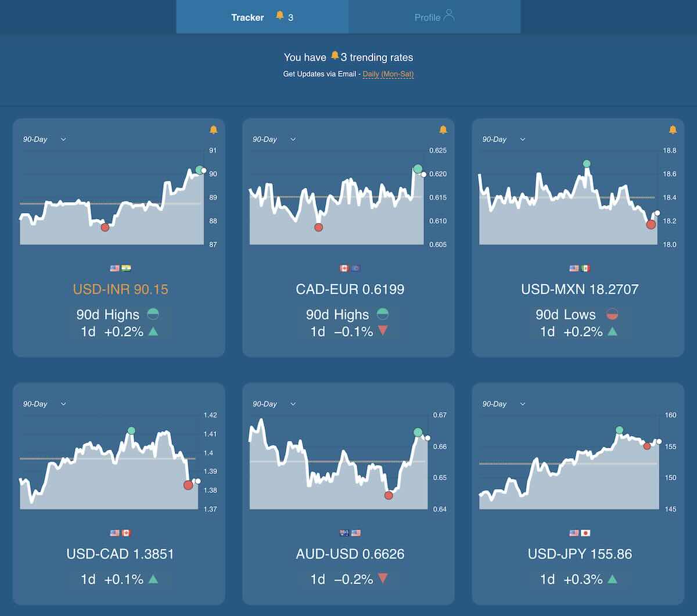
Task: Open 90-Day chevron on USD-CAD card
Action: point(63,404)
